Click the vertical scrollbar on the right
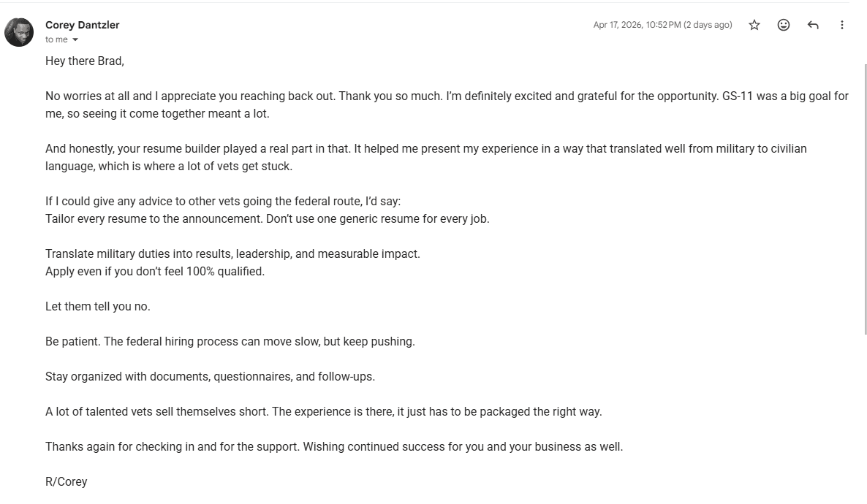 coord(865,199)
